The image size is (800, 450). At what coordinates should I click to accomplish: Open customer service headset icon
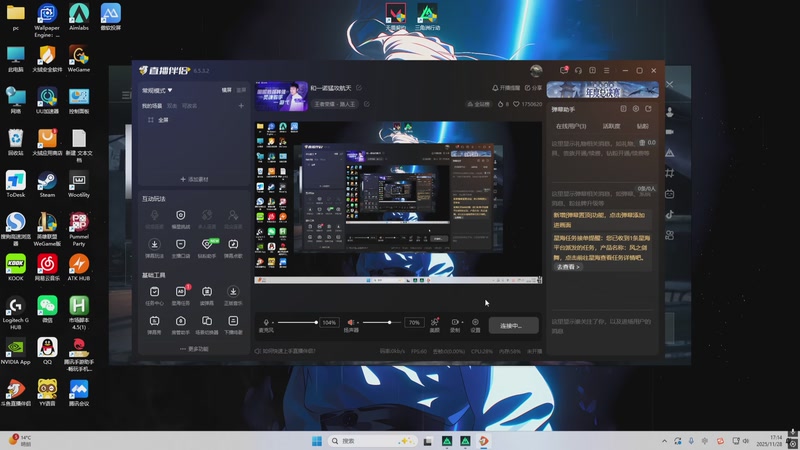578,70
